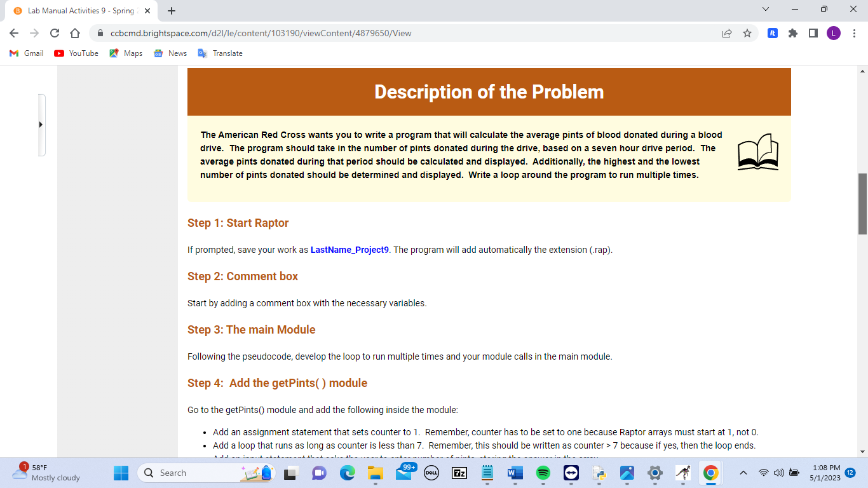
Task: Open the Wi-Fi network tray icon
Action: [x=763, y=473]
